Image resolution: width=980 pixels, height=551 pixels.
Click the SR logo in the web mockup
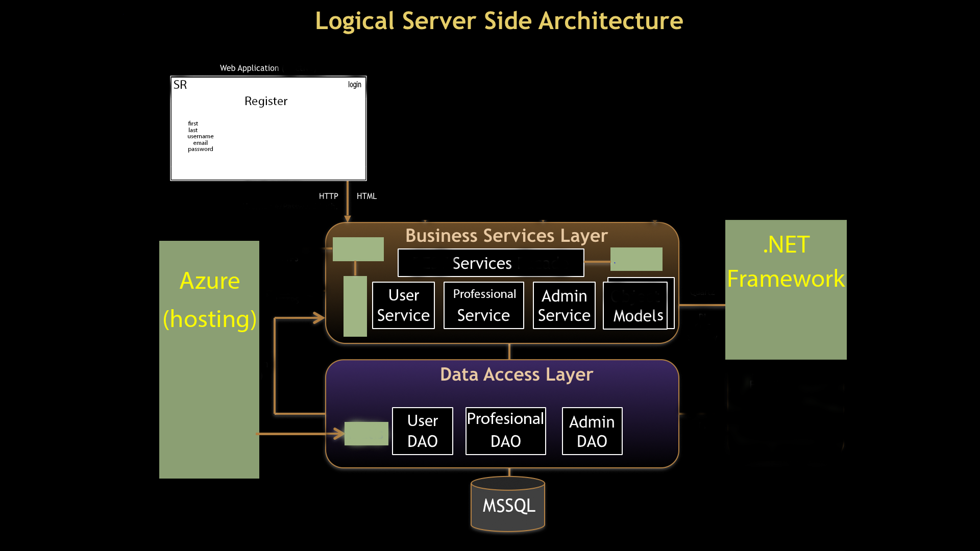[180, 85]
